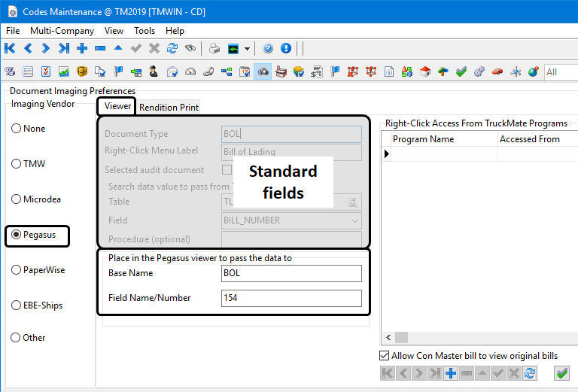Viewport: 578px width, 392px height.
Task: Open the INV dollar invoice icon
Action: 317,71
